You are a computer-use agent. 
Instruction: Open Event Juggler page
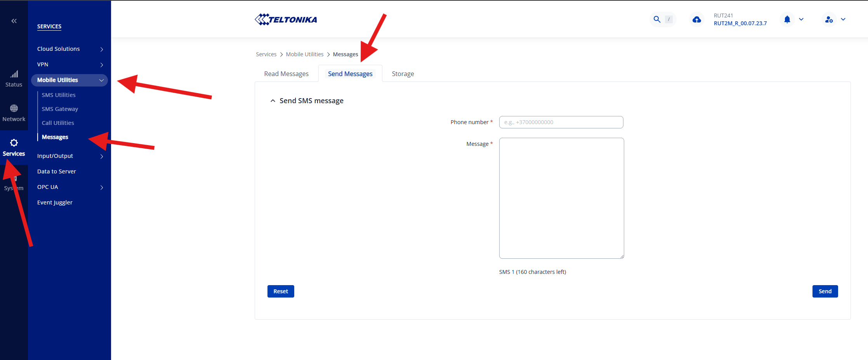[55, 202]
